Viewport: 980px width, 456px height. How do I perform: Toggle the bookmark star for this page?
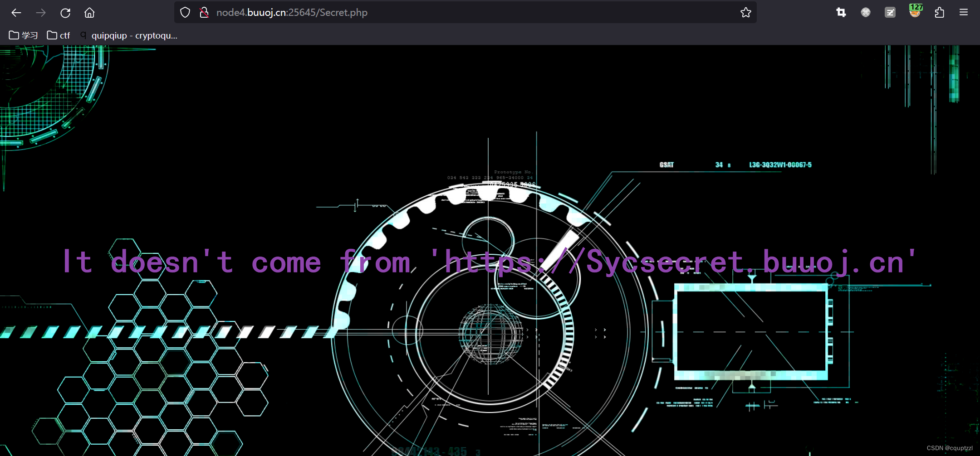click(746, 12)
